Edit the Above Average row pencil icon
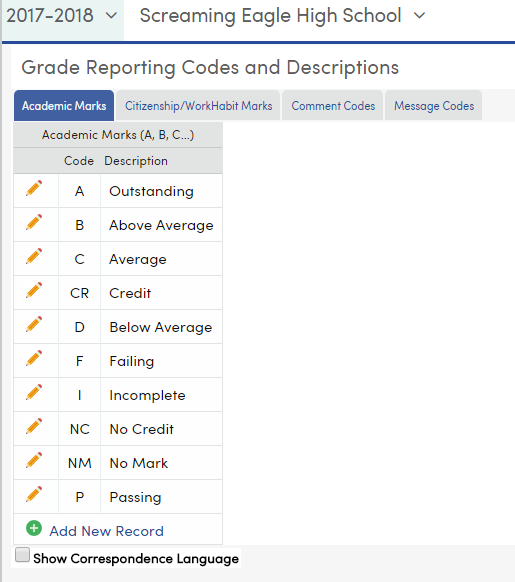The image size is (515, 582). [34, 222]
